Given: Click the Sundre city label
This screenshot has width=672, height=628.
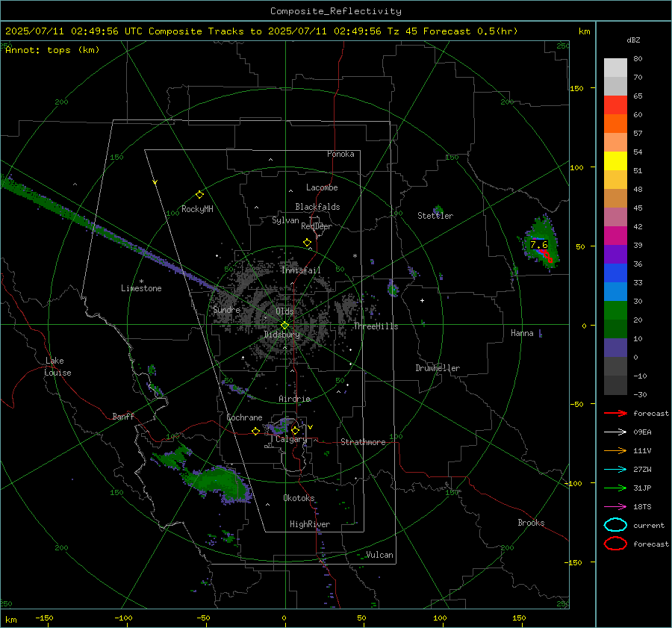Looking at the screenshot, I should pos(227,309).
